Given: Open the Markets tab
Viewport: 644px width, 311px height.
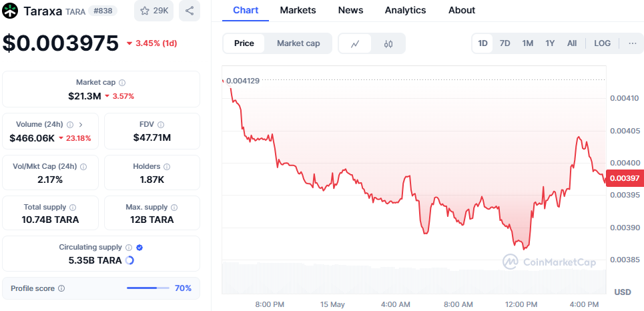Looking at the screenshot, I should (x=298, y=10).
